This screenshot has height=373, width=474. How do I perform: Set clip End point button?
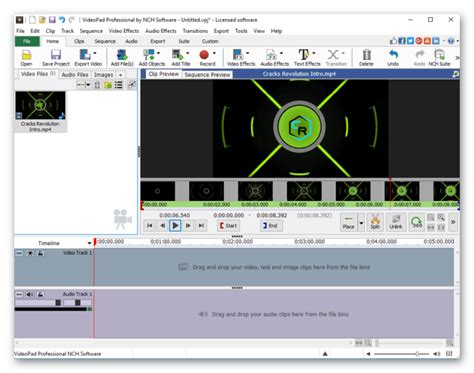[x=271, y=226]
